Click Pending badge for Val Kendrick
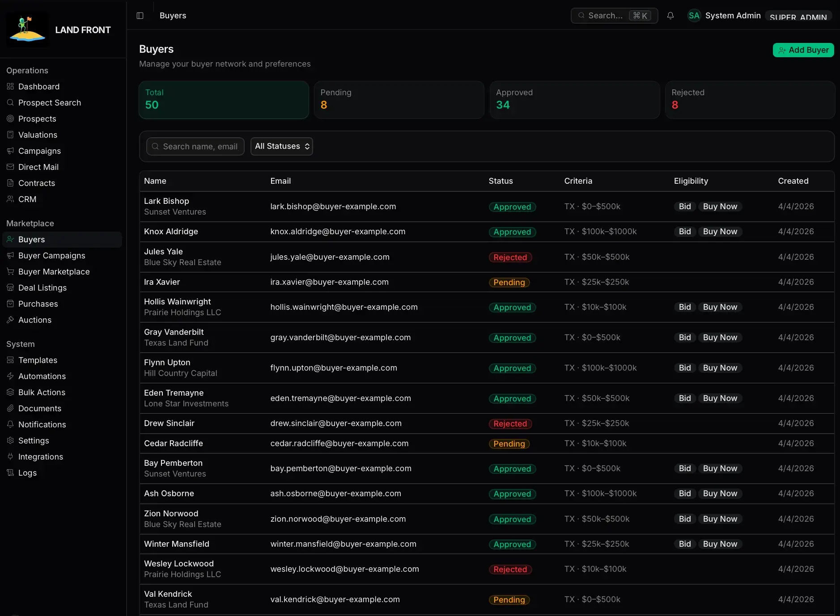This screenshot has height=616, width=840. (509, 599)
